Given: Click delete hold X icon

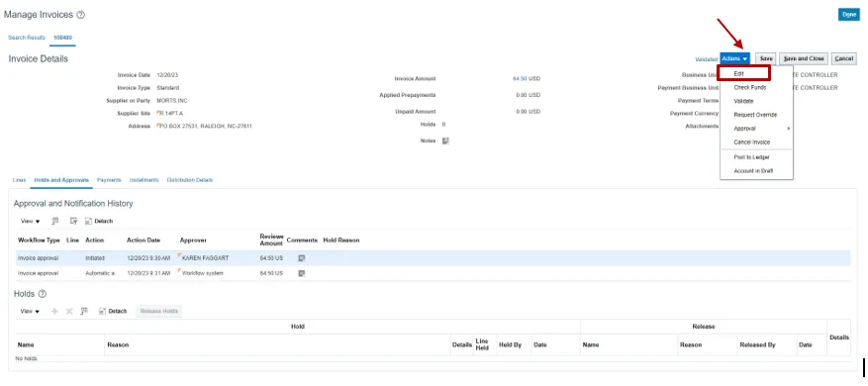Looking at the screenshot, I should pos(69,311).
